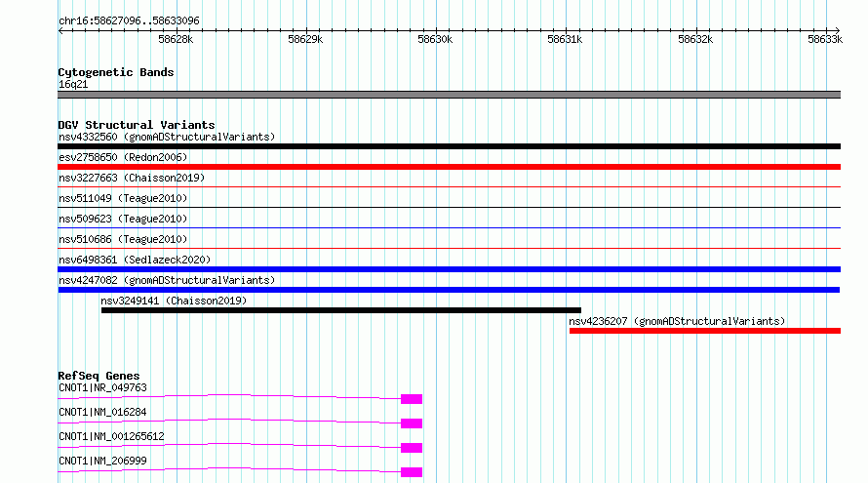Select the CNOT1|NM_206999 transcript label
Viewport: 868px width, 483px height.
click(x=102, y=461)
